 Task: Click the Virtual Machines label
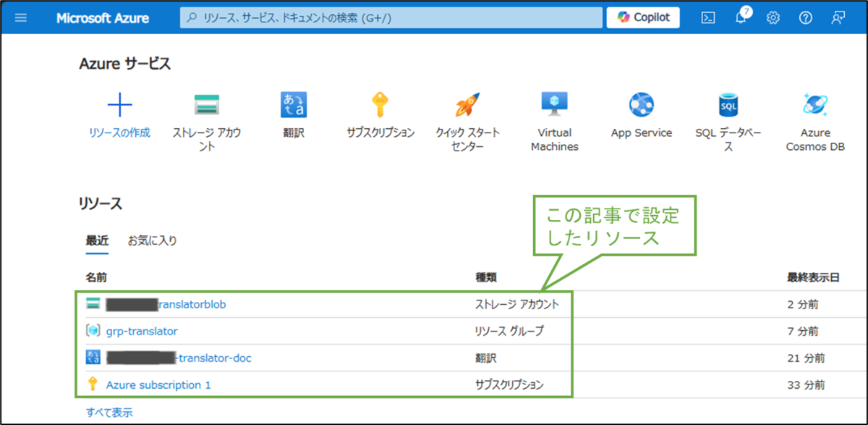click(x=555, y=140)
